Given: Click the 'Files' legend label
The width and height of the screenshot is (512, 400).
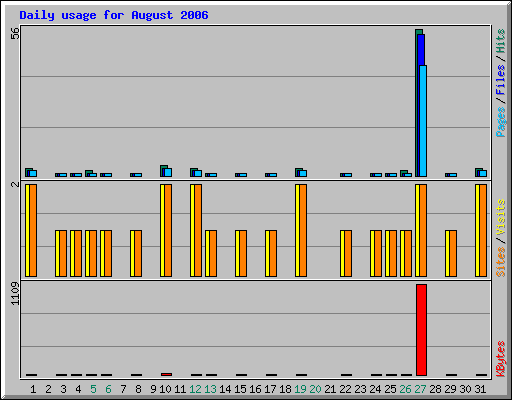Looking at the screenshot, I should tap(501, 80).
